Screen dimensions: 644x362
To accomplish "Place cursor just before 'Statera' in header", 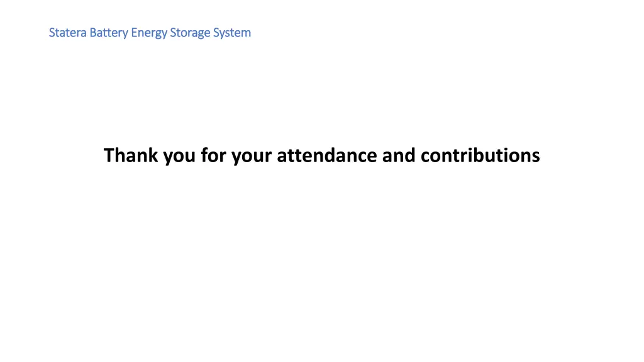I will (x=48, y=33).
